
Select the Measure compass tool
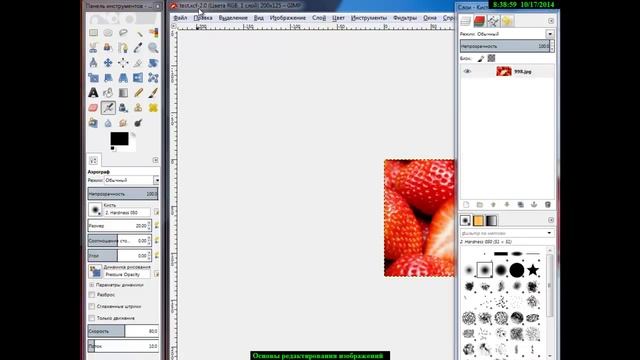coord(93,63)
